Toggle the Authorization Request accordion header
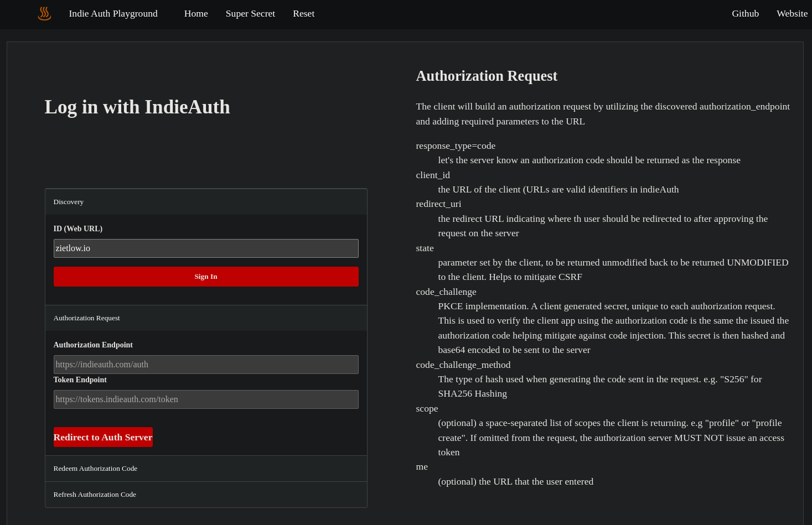812x525 pixels. click(206, 318)
